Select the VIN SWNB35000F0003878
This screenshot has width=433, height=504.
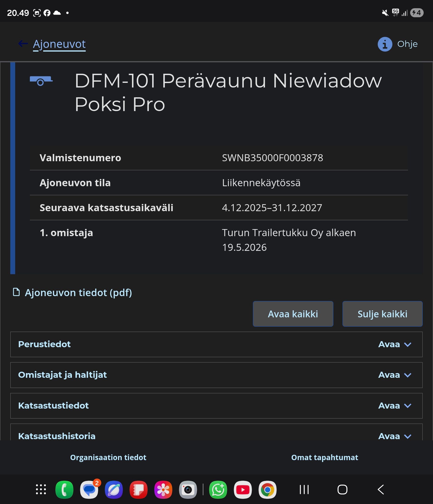272,158
